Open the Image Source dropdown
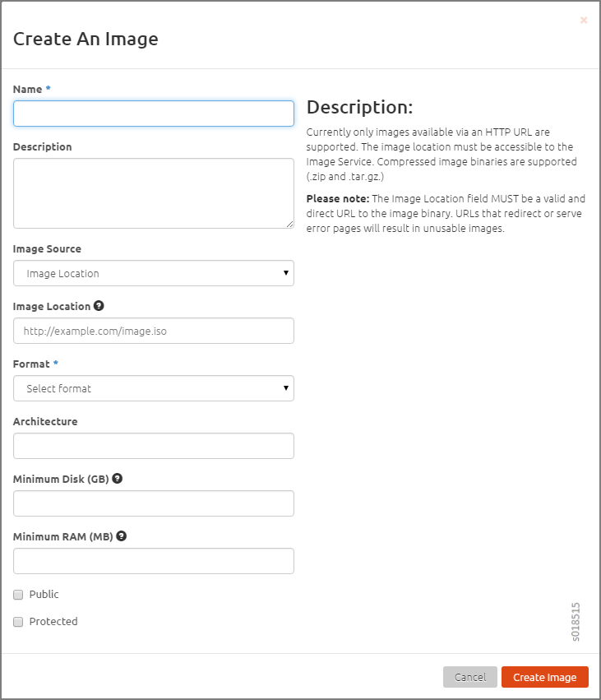 tap(154, 273)
